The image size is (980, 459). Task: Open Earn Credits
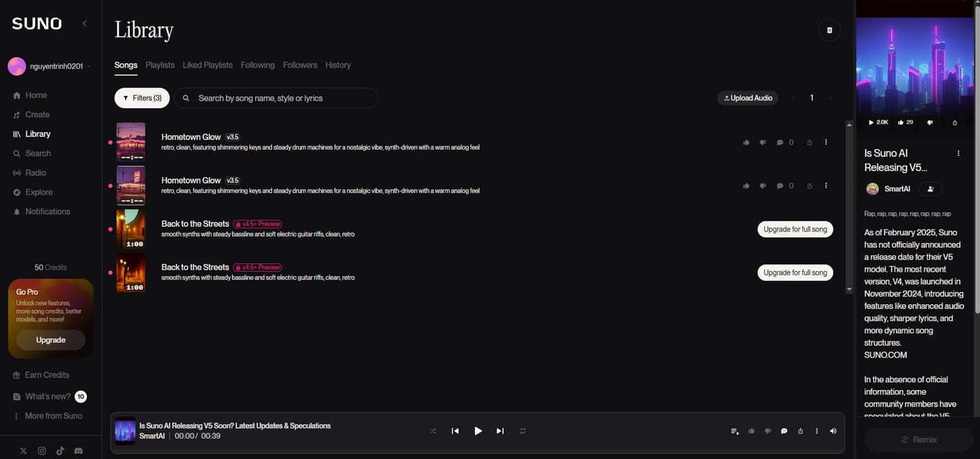47,375
